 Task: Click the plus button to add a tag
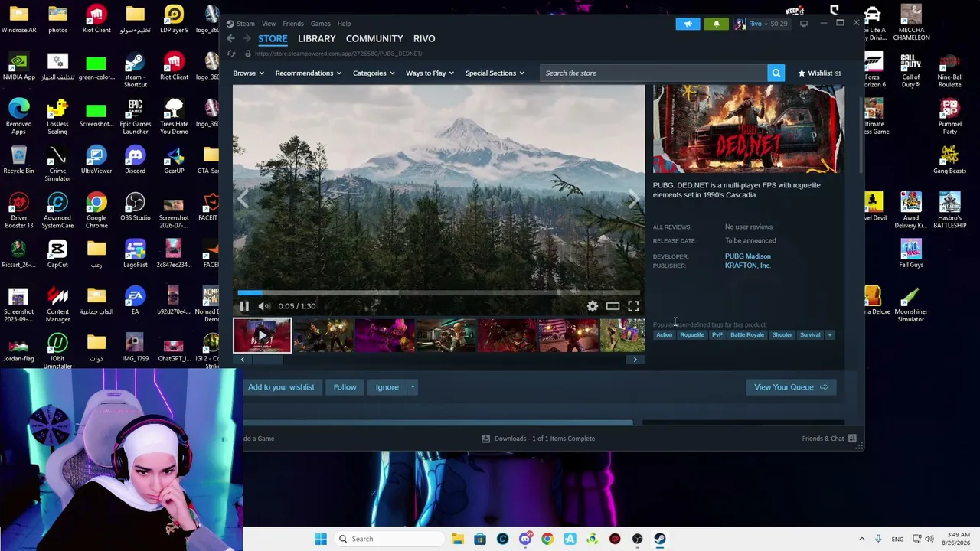829,334
